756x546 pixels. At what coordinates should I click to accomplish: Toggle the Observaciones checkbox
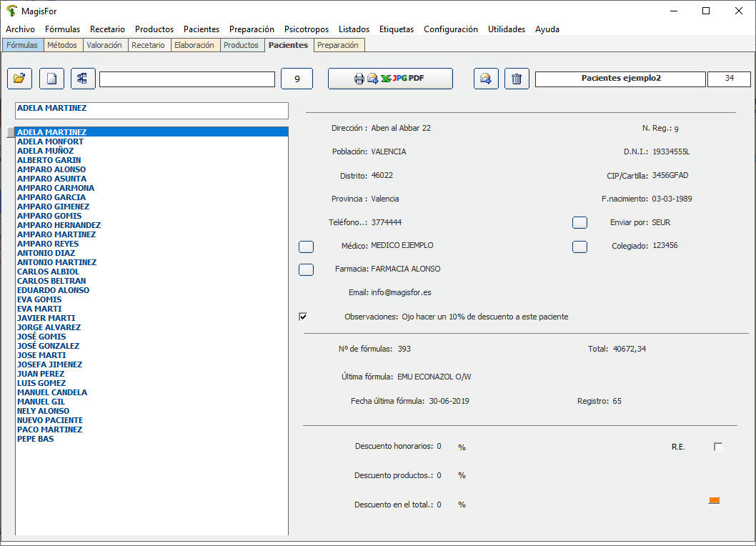click(x=303, y=317)
